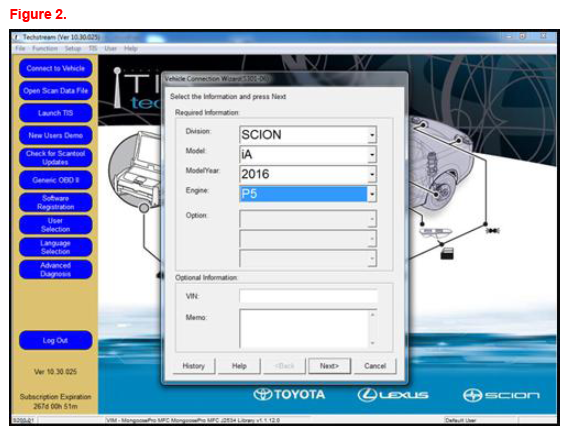Click the Toyota logo icon
Screen dimensions: 569x435
pyautogui.click(x=263, y=394)
